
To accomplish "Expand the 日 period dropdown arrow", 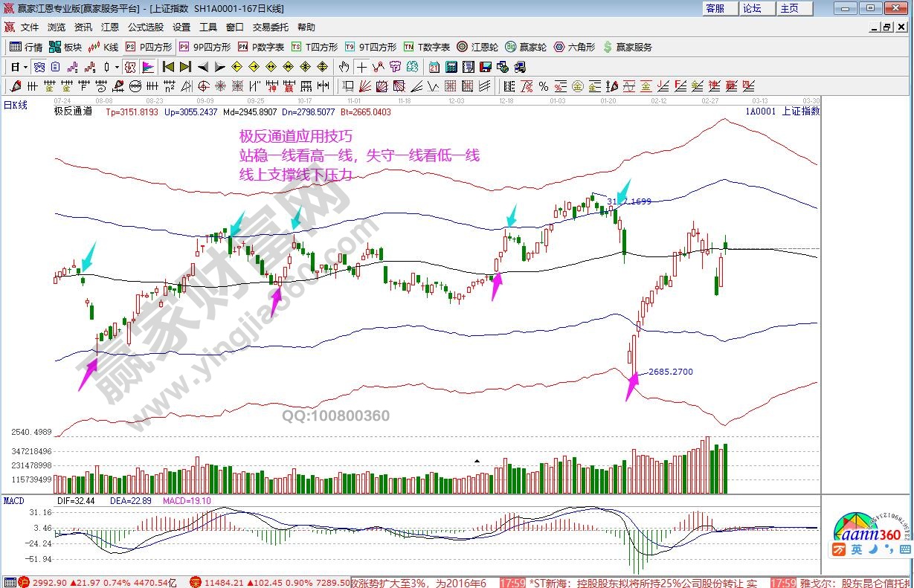I will tap(25, 67).
